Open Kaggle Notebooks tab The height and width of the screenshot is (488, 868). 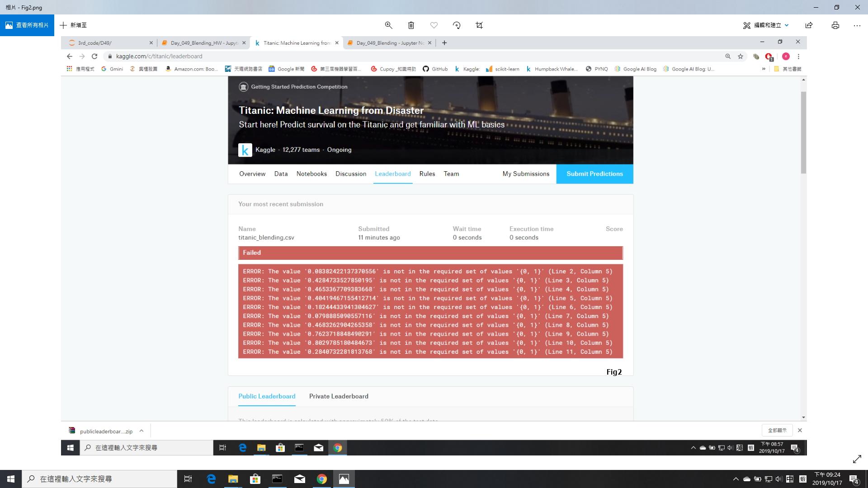tap(311, 174)
